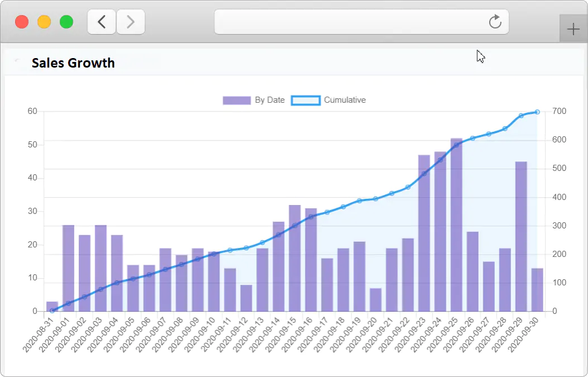Image resolution: width=588 pixels, height=377 pixels.
Task: Click the back navigation arrow
Action: click(101, 21)
